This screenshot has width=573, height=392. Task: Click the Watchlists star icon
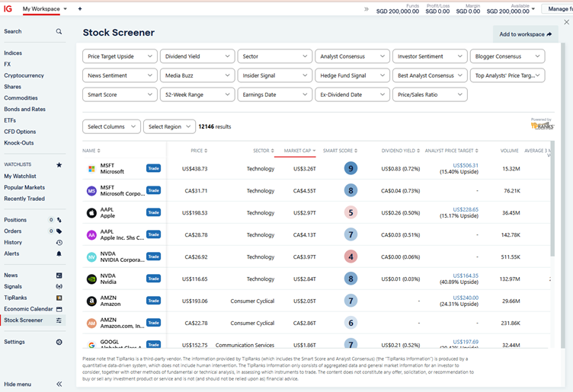pos(59,165)
